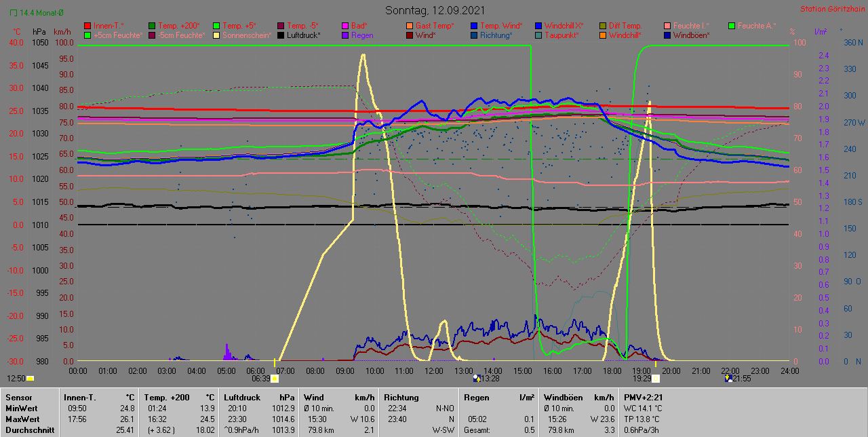Select the Sonnenschein legend label
Screen dimensions: 868x437
point(247,35)
